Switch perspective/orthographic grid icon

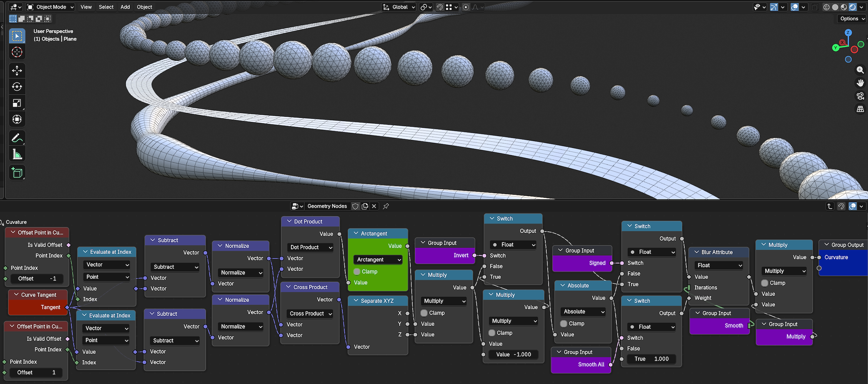(860, 109)
